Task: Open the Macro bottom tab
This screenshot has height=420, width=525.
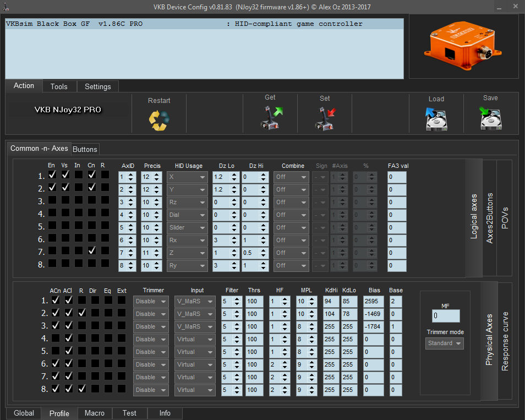Action: (x=95, y=413)
